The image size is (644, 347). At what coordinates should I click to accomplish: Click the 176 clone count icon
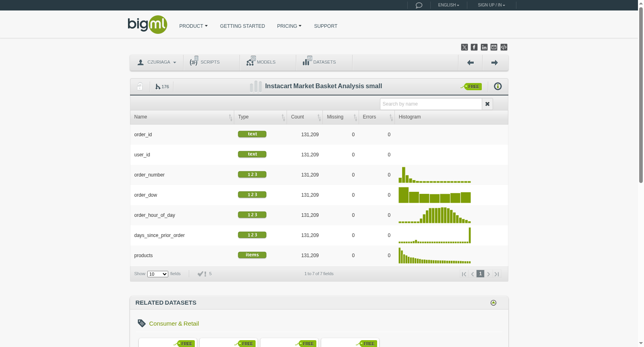162,87
